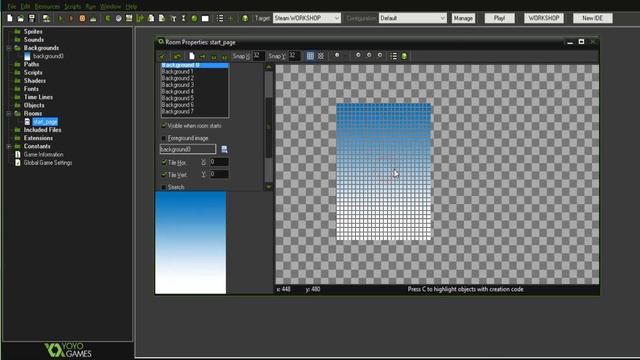Open the Configuration dropdown
Image resolution: width=640 pixels, height=360 pixels.
(x=413, y=18)
